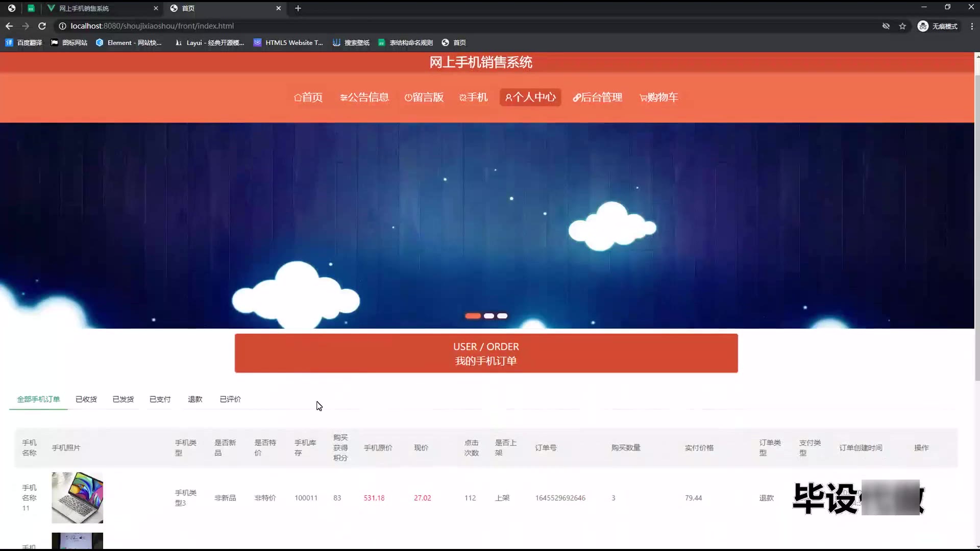Select the 已评价 orders tab
Image resolution: width=980 pixels, height=551 pixels.
[x=230, y=399]
